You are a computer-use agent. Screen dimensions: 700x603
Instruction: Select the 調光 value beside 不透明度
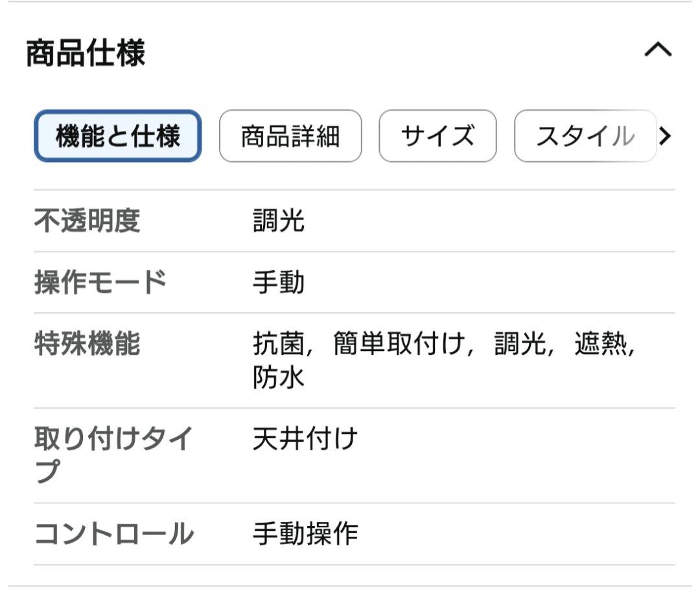pos(279,222)
